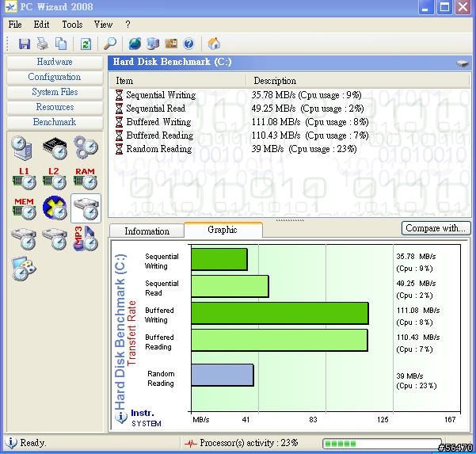Open the File menu
Viewport: 476px width, 454px height.
(x=15, y=25)
